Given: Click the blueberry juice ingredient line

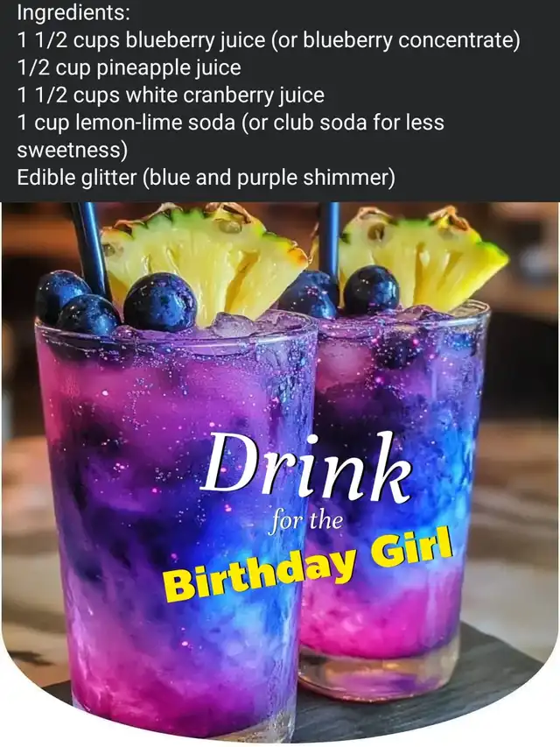Looking at the screenshot, I should coord(269,41).
